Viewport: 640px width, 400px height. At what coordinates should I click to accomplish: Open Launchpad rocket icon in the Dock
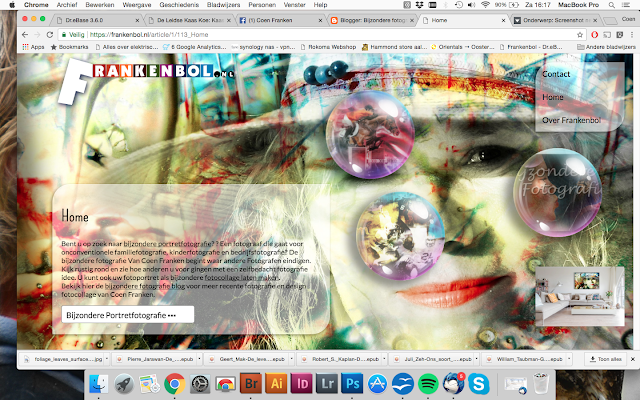[x=124, y=384]
